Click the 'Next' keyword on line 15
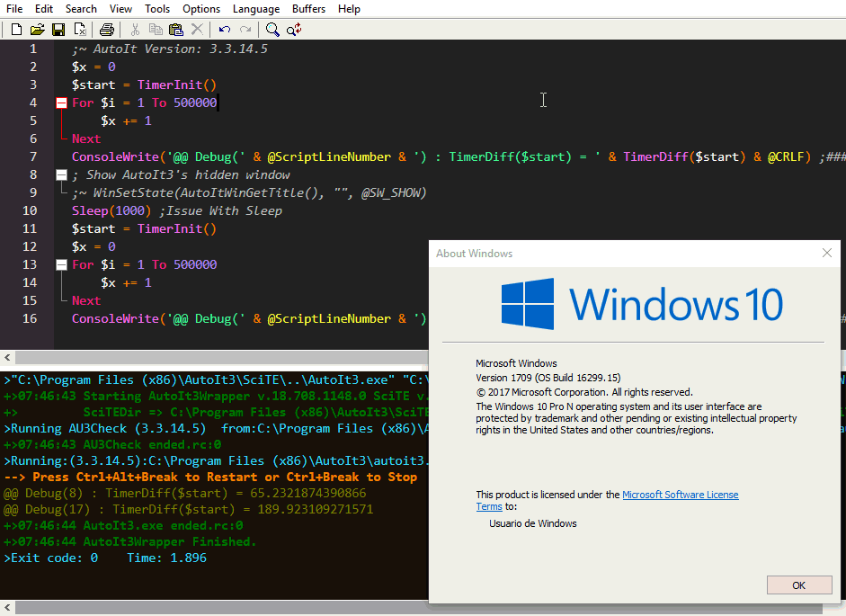 click(x=86, y=300)
